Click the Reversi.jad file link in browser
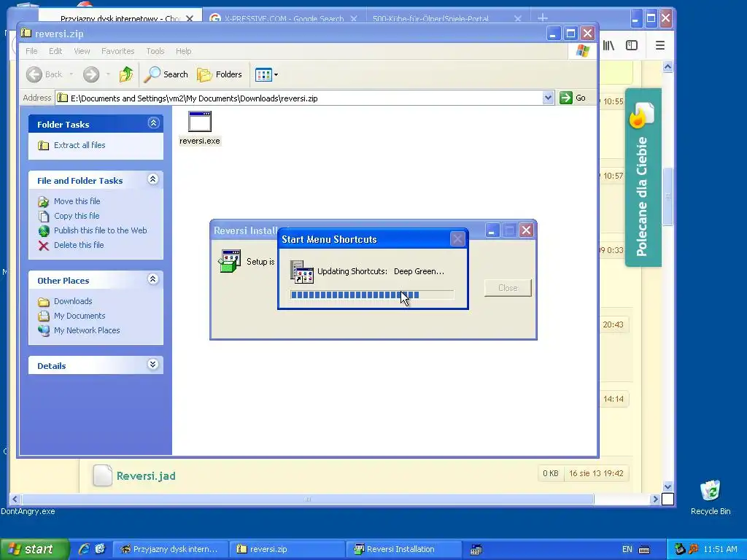Screen dimensions: 747x560 (x=146, y=475)
